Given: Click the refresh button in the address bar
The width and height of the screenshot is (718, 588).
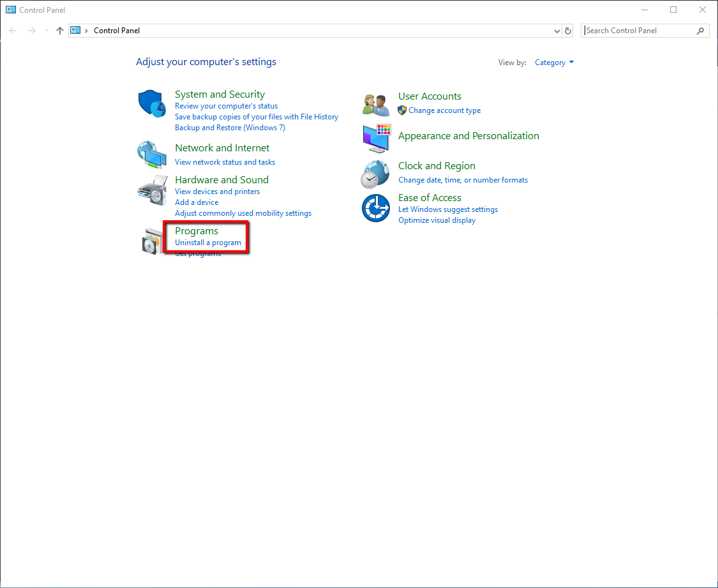Looking at the screenshot, I should coord(568,30).
